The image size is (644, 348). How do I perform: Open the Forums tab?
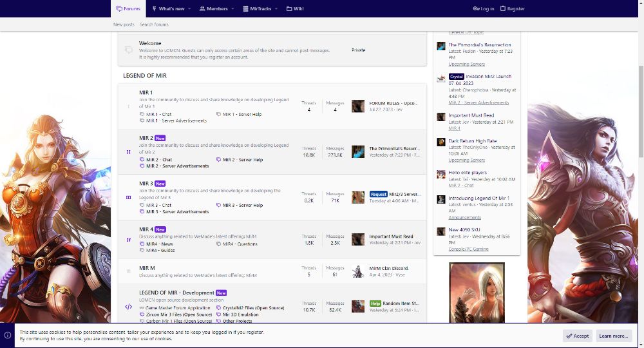click(x=128, y=9)
